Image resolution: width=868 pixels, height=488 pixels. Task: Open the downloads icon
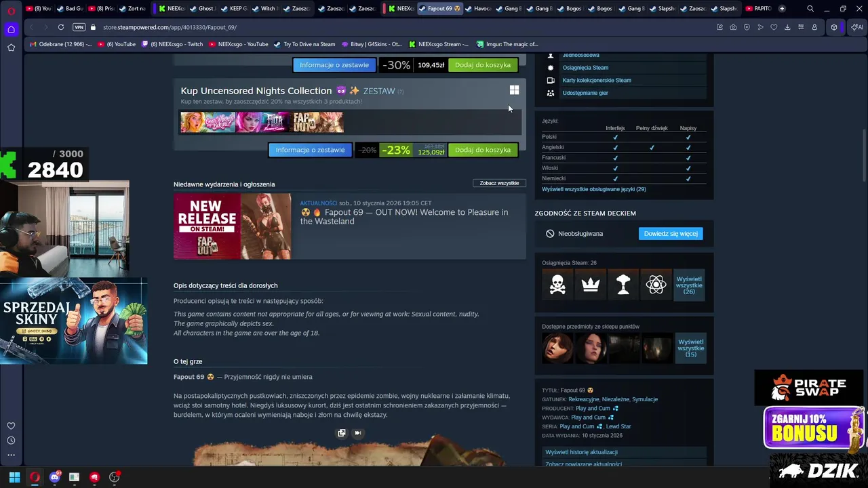[x=787, y=27]
